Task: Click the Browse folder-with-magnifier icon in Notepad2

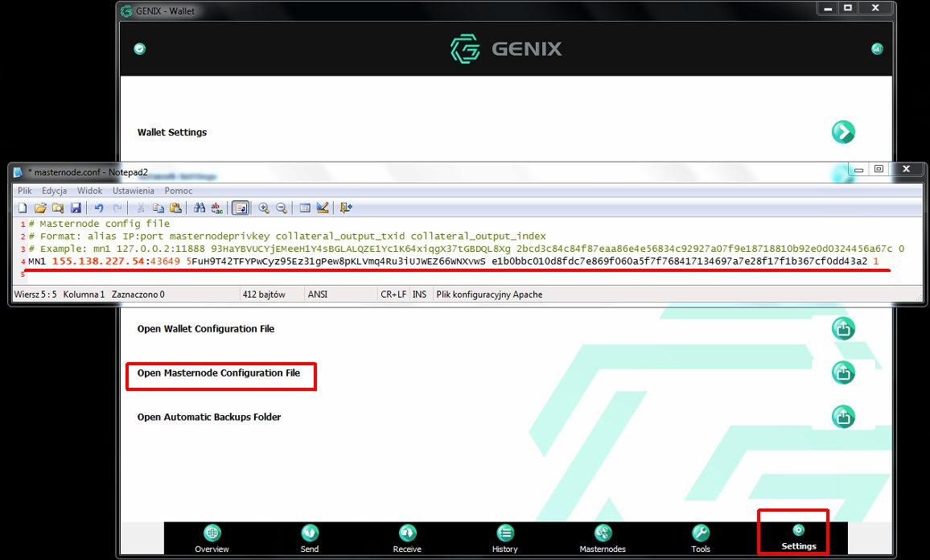Action: 58,208
